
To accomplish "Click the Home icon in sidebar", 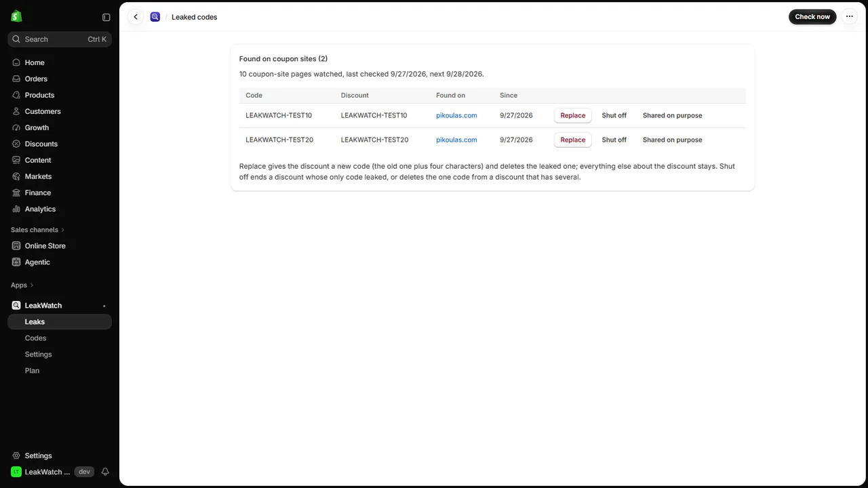I will pos(16,62).
